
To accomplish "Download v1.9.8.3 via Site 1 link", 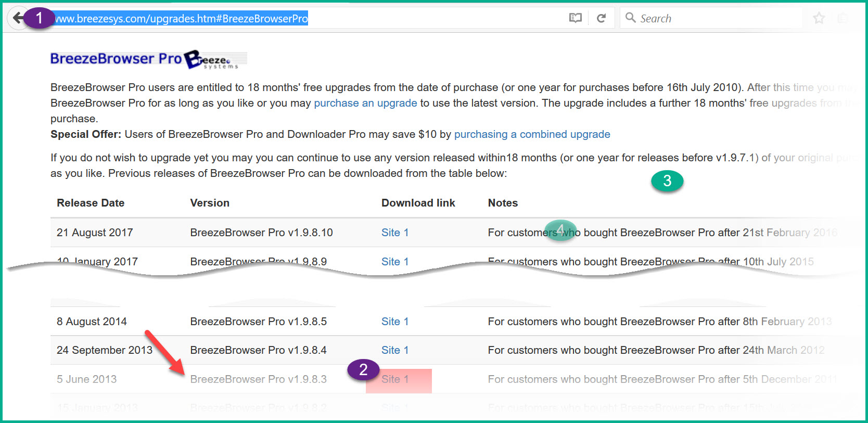I will click(x=395, y=379).
